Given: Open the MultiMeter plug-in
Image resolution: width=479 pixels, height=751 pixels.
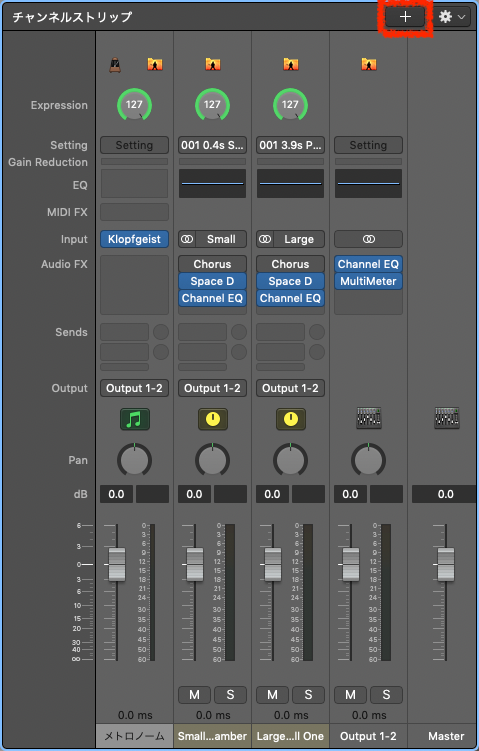Looking at the screenshot, I should click(x=369, y=281).
